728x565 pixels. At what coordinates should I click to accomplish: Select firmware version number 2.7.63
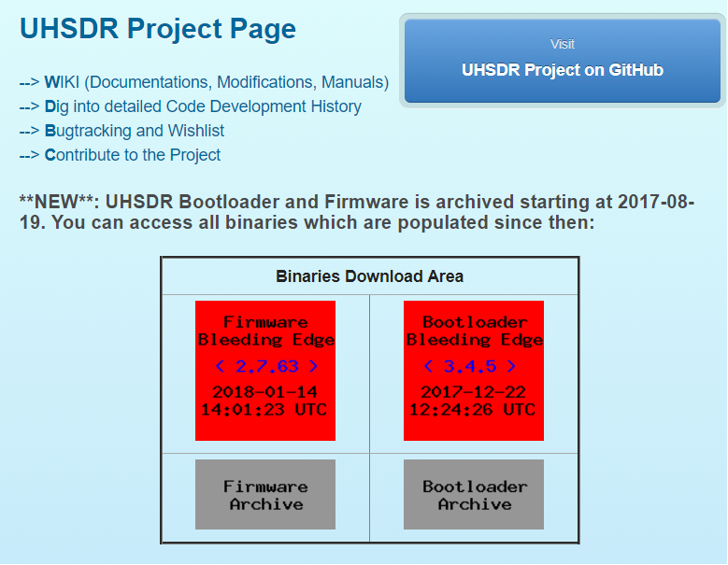(266, 366)
